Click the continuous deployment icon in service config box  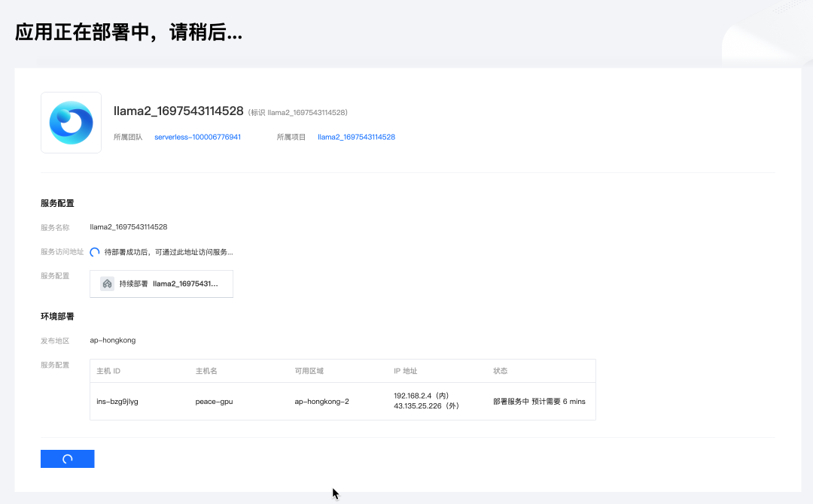point(108,284)
